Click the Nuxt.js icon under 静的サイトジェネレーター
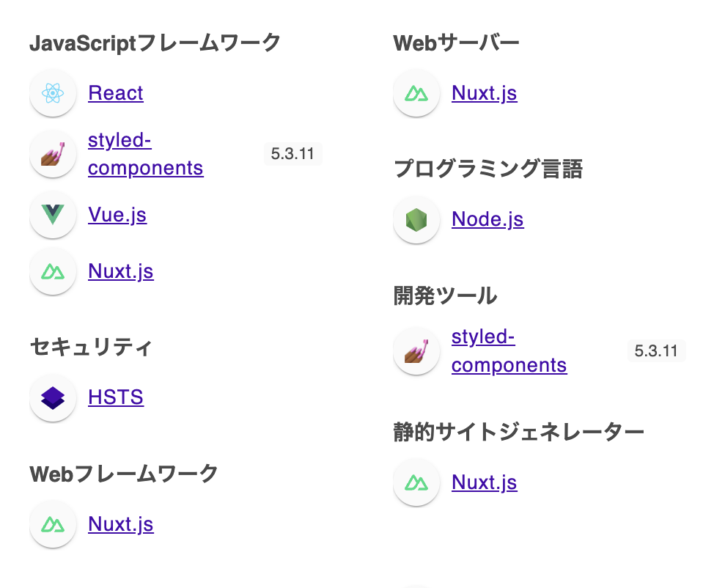714x588 pixels. point(416,482)
